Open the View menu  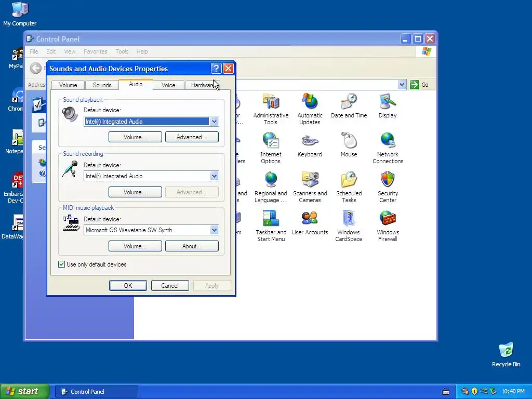(x=70, y=51)
